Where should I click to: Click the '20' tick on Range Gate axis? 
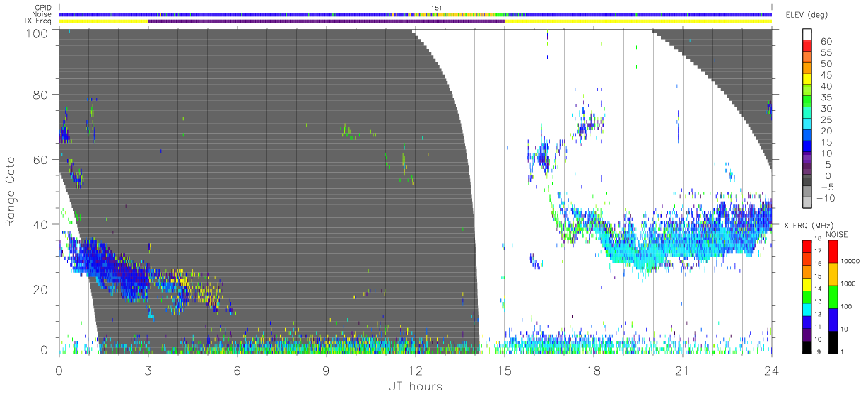coord(41,289)
